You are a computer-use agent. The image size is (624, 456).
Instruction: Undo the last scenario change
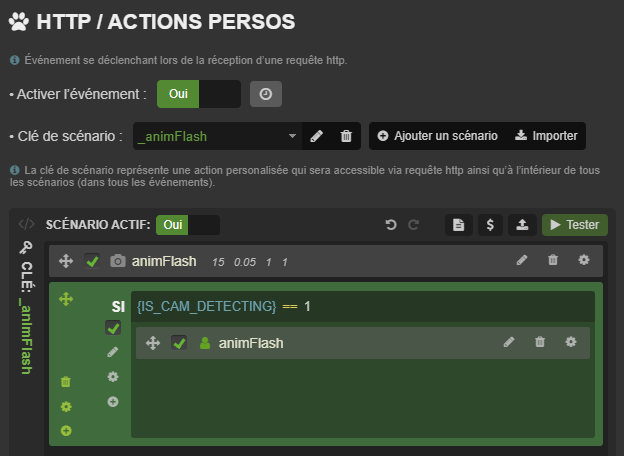click(x=391, y=225)
